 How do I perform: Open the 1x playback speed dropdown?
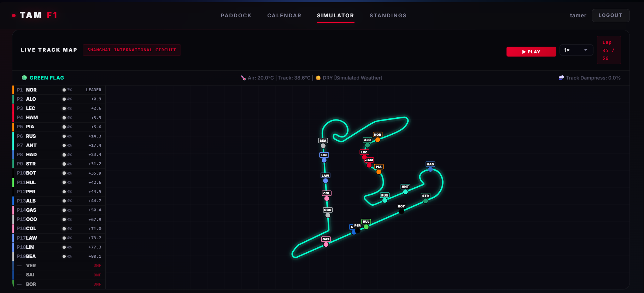point(576,50)
